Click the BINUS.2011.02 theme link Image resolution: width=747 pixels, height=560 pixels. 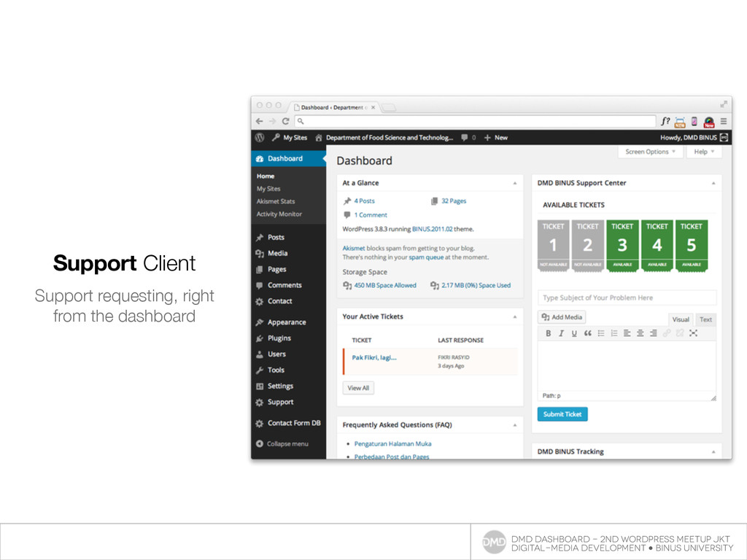pos(432,229)
